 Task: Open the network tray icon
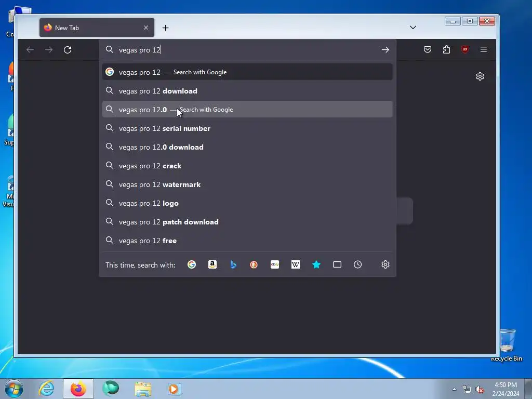pos(467,390)
